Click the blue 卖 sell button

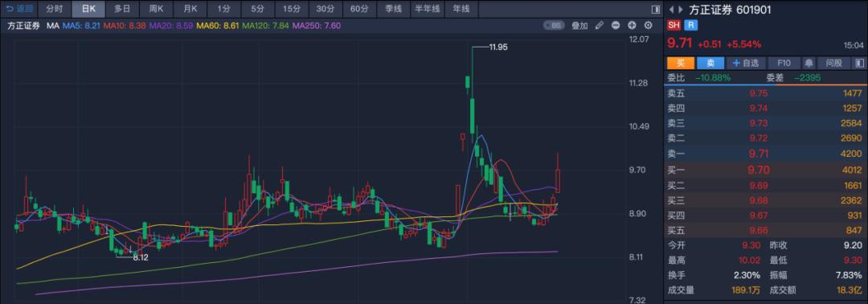click(710, 64)
